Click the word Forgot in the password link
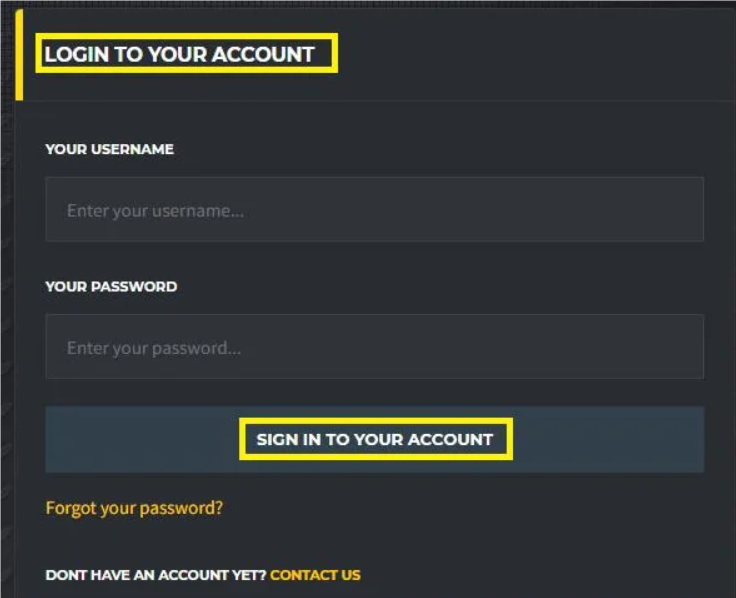 point(71,508)
